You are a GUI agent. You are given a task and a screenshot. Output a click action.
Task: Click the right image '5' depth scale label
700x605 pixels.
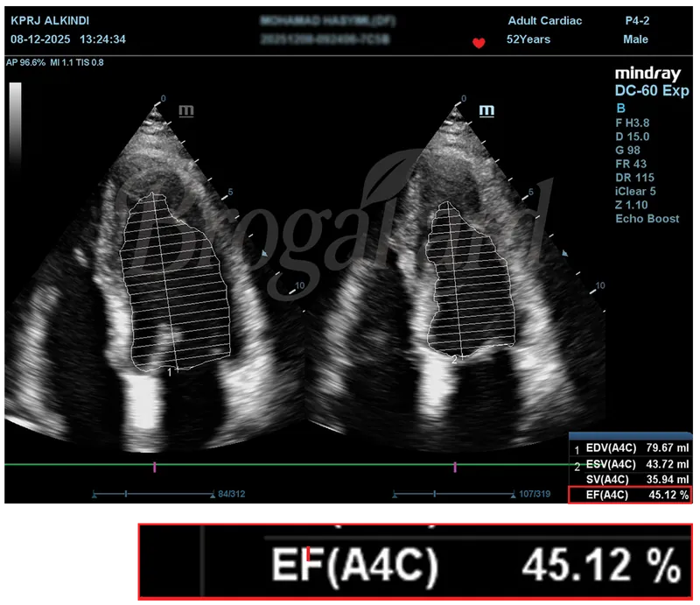coord(531,192)
